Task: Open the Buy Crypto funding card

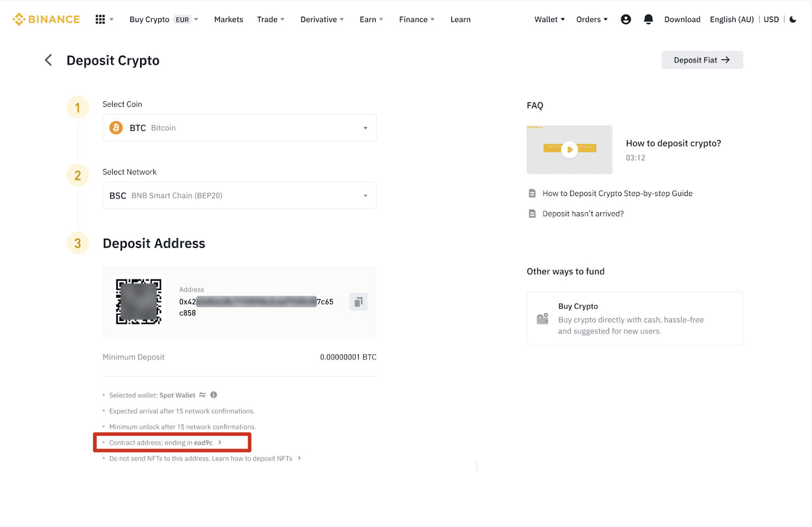Action: [634, 318]
